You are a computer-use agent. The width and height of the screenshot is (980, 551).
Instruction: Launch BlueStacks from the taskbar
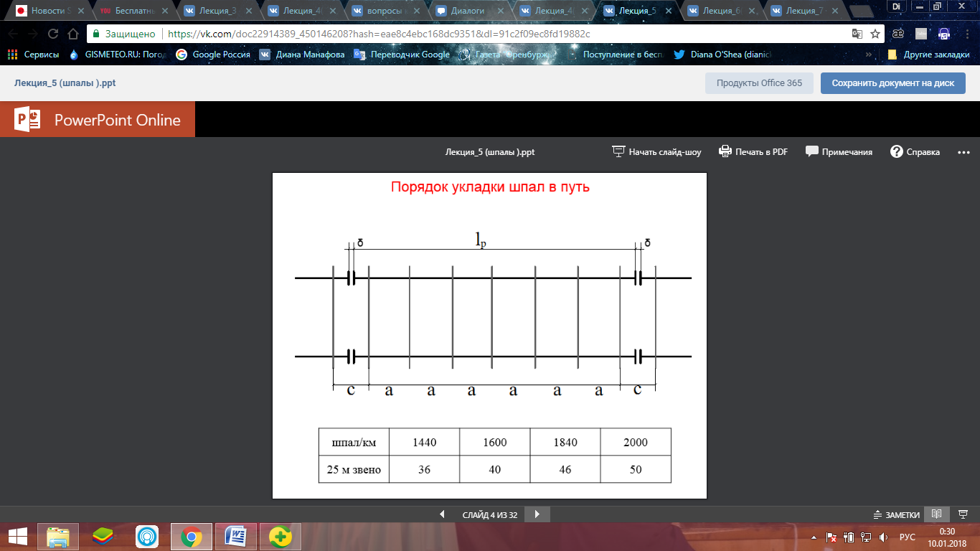coord(103,537)
